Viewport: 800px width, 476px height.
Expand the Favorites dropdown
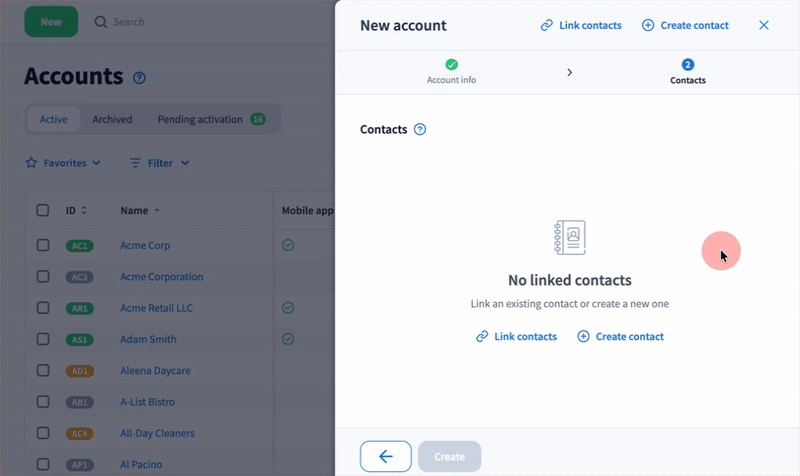[63, 162]
